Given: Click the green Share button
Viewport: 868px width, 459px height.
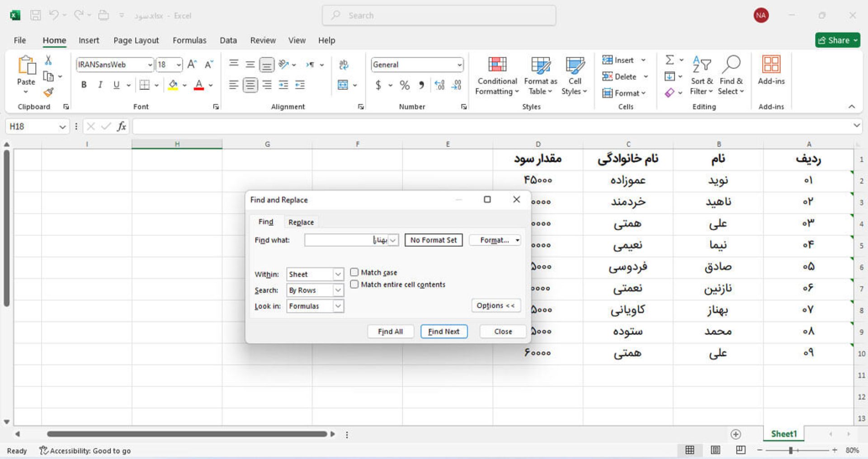Looking at the screenshot, I should (838, 40).
